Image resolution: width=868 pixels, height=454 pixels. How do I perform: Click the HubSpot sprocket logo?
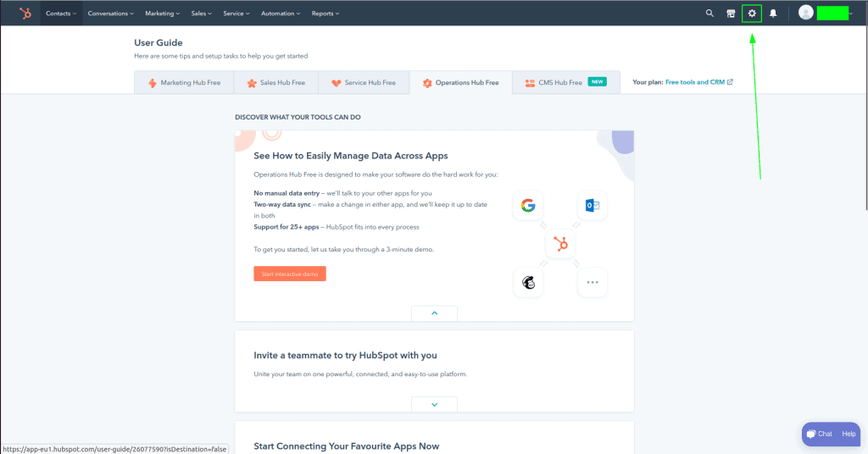tap(25, 14)
